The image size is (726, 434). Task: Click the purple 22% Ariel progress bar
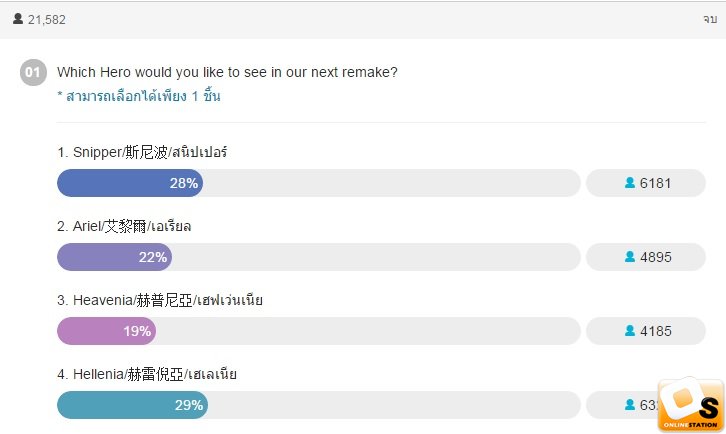click(x=114, y=257)
